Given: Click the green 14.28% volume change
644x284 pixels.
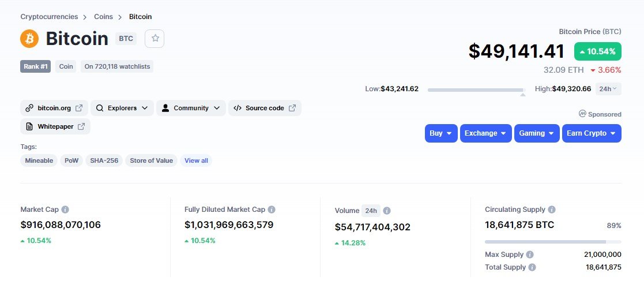Looking at the screenshot, I should pyautogui.click(x=350, y=243).
